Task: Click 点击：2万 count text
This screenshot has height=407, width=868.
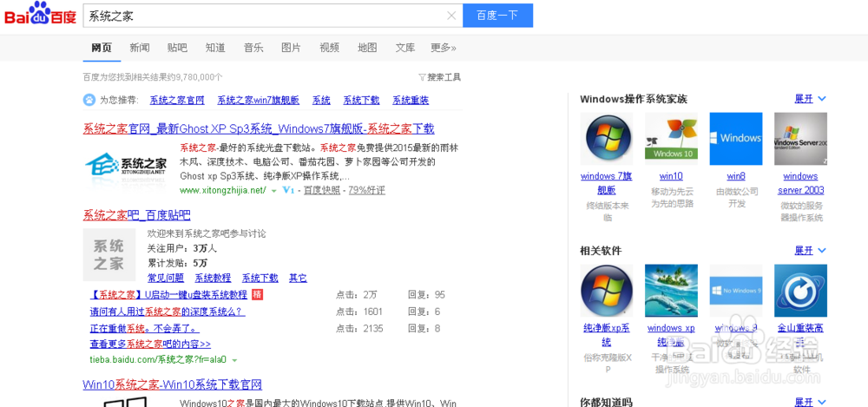Action: [356, 294]
